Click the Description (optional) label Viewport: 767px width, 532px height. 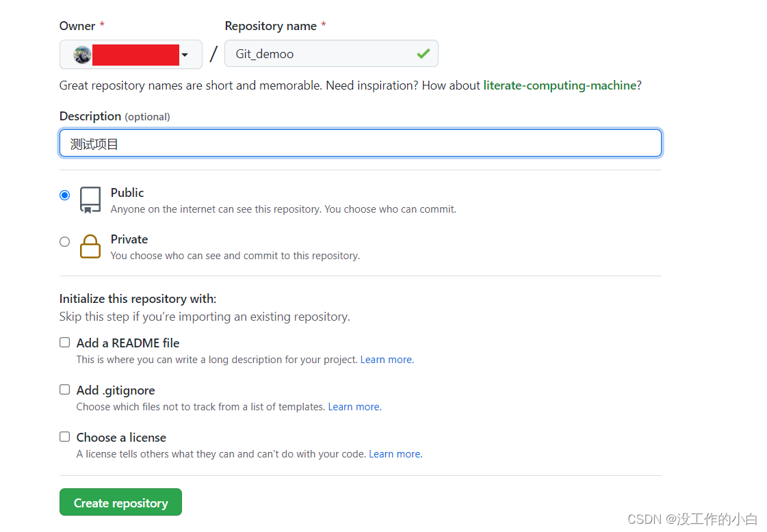(x=114, y=116)
